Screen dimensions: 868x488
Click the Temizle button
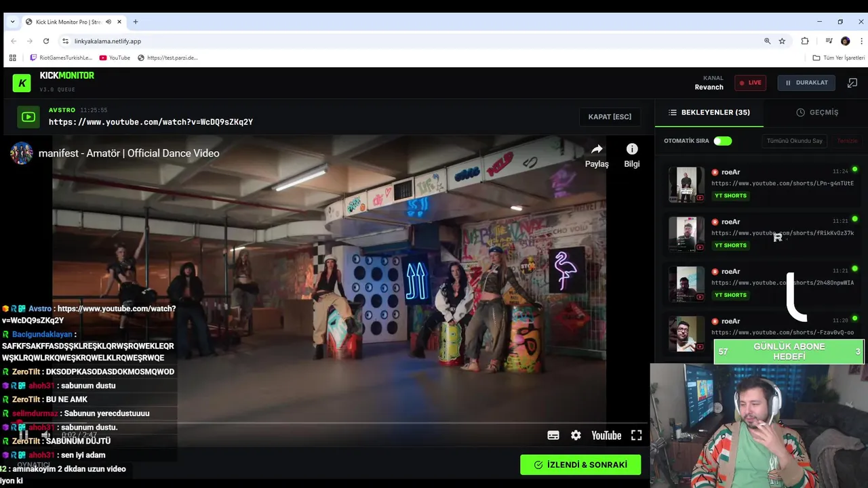tap(848, 141)
